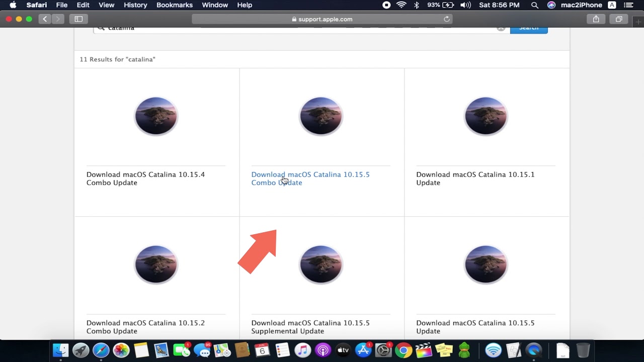Viewport: 644px width, 362px height.
Task: Launch Launchpad from the Dock
Action: click(x=81, y=350)
